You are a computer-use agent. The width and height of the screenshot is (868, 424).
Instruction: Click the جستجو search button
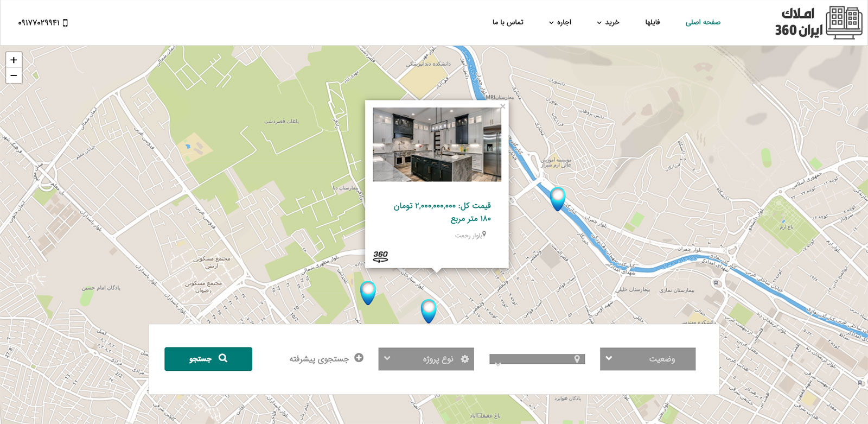pyautogui.click(x=208, y=359)
